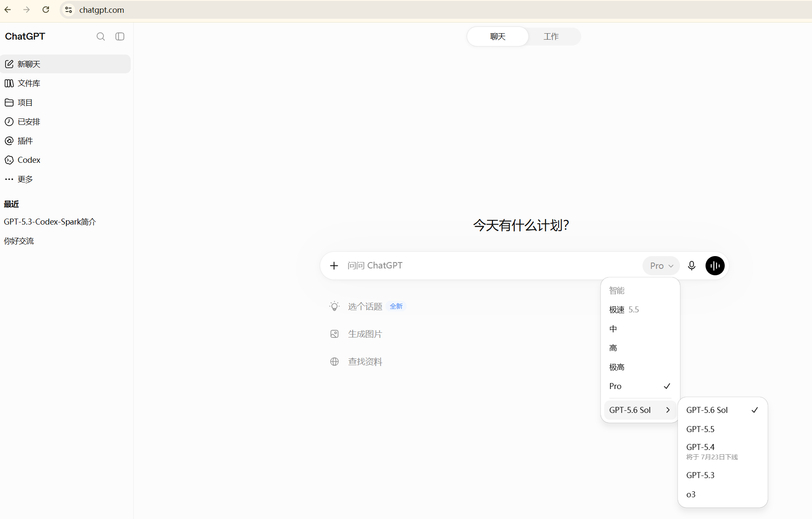This screenshot has height=519, width=812.
Task: Select the GPT-5.4 model
Action: pyautogui.click(x=722, y=452)
